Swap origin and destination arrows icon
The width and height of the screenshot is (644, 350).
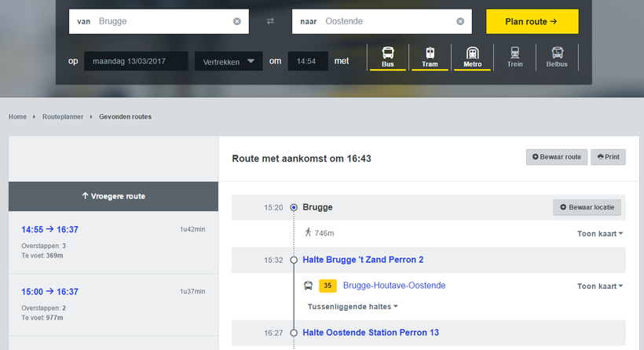[x=270, y=21]
